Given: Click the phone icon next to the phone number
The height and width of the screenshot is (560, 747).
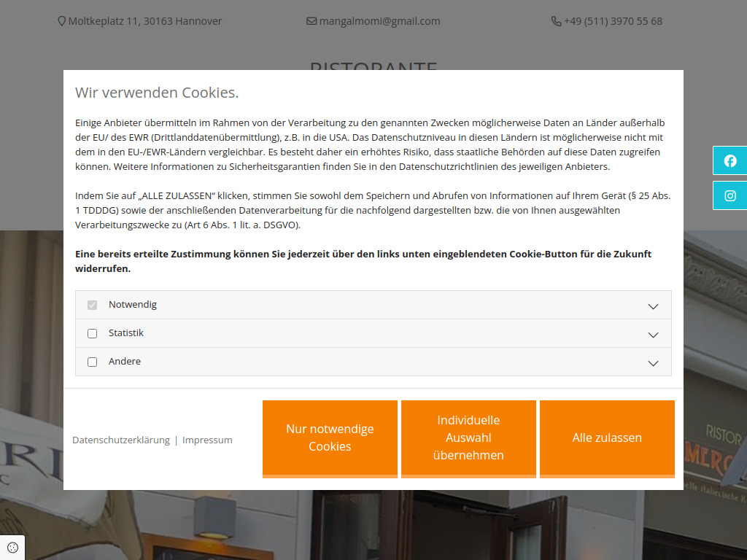Looking at the screenshot, I should [556, 20].
